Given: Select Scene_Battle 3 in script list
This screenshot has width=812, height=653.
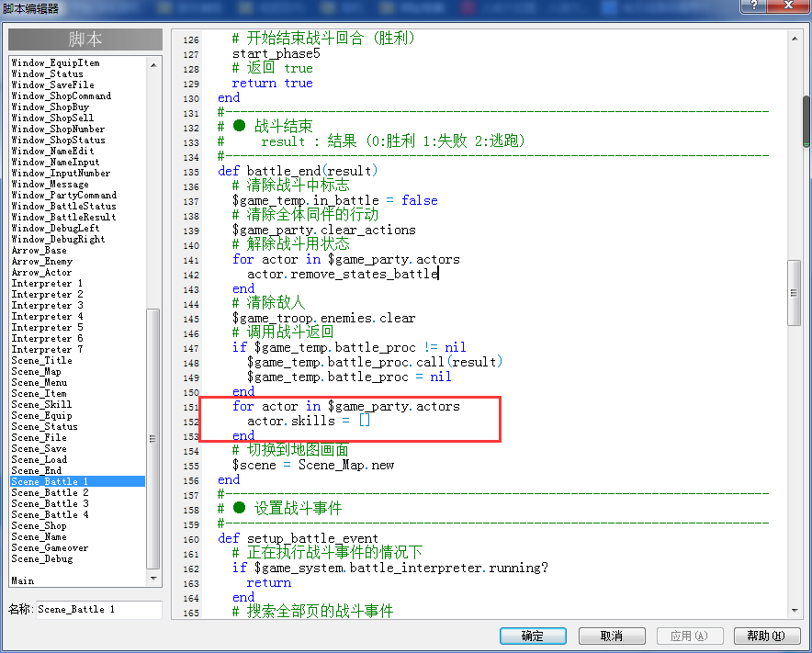Looking at the screenshot, I should click(51, 503).
